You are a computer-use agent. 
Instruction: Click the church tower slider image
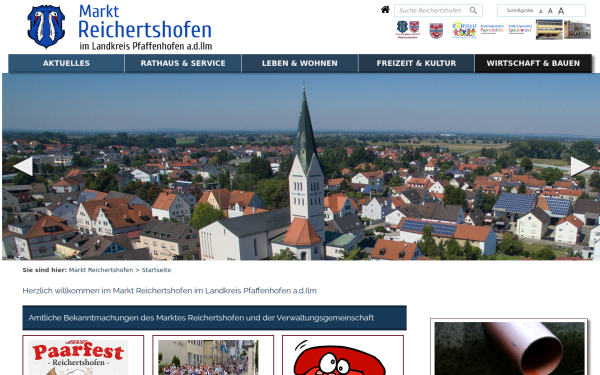tap(301, 166)
